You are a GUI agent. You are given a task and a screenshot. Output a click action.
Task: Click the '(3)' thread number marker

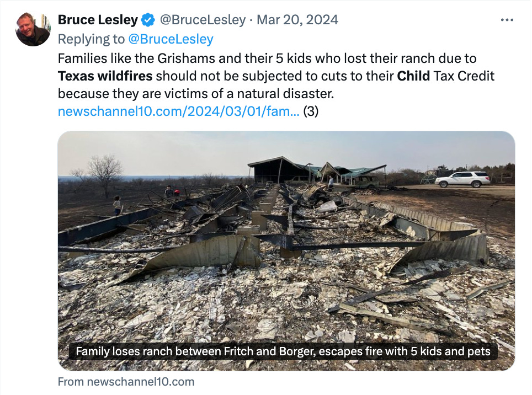311,111
